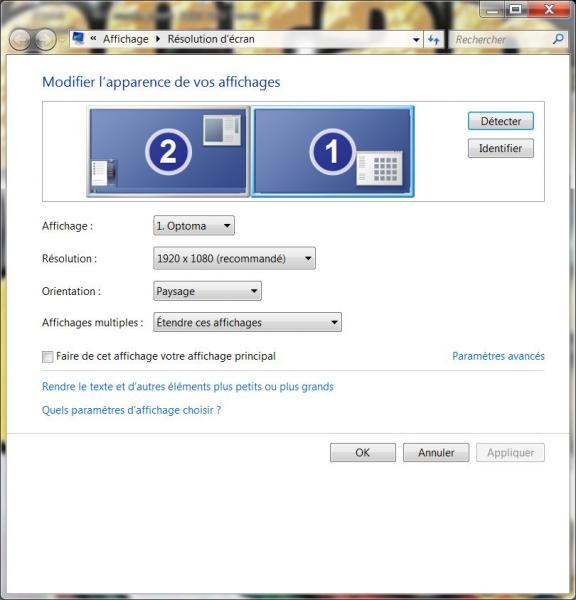Image resolution: width=576 pixels, height=600 pixels.
Task: Select monitor 1 in display preview
Action: [332, 152]
